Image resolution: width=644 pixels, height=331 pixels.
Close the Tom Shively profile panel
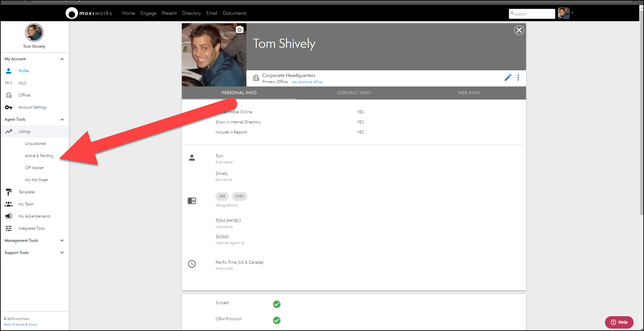[x=519, y=30]
